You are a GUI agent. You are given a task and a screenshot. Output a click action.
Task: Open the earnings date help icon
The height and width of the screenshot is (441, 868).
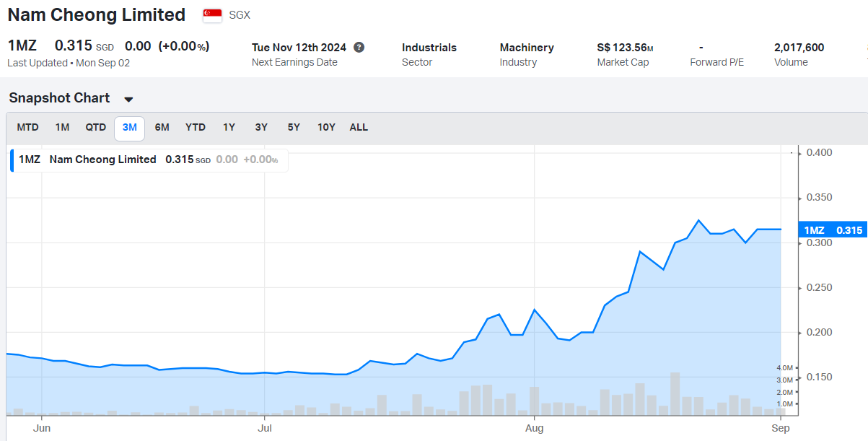click(x=359, y=47)
